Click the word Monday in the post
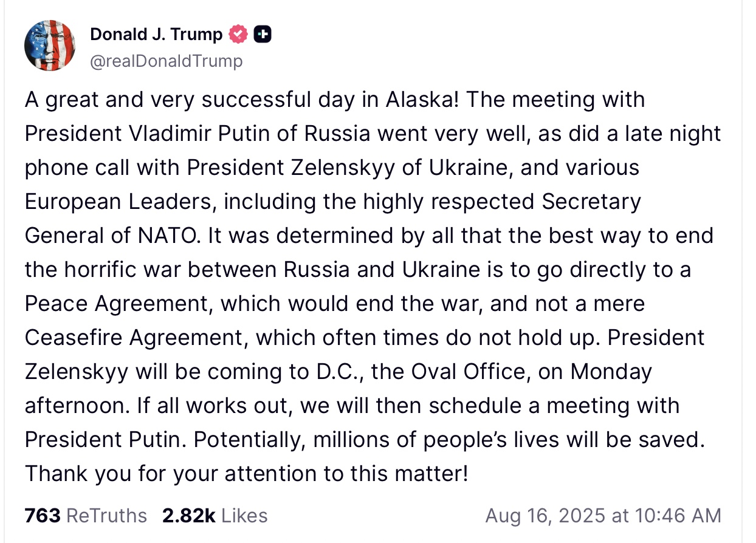Viewport: 756px width, 543px height. [611, 371]
